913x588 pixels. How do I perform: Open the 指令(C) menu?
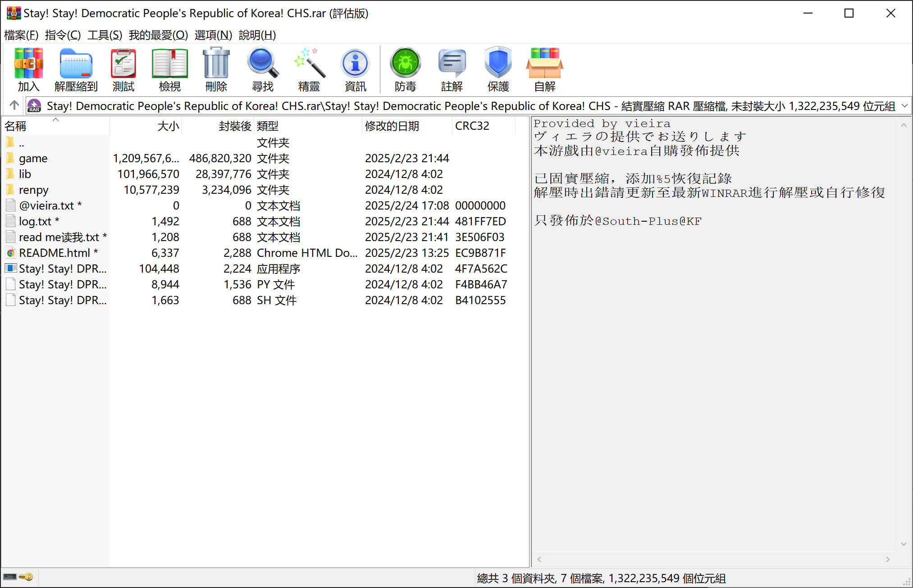(x=63, y=35)
